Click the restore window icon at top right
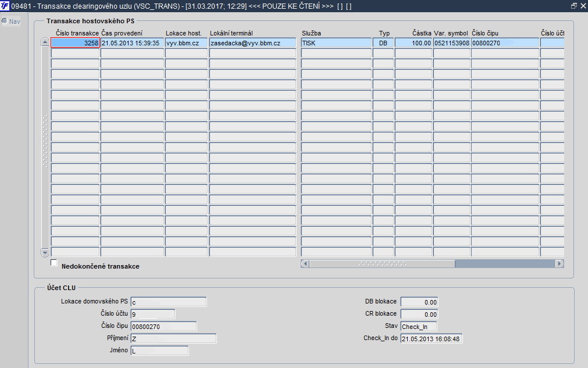The height and width of the screenshot is (368, 588). 573,6
